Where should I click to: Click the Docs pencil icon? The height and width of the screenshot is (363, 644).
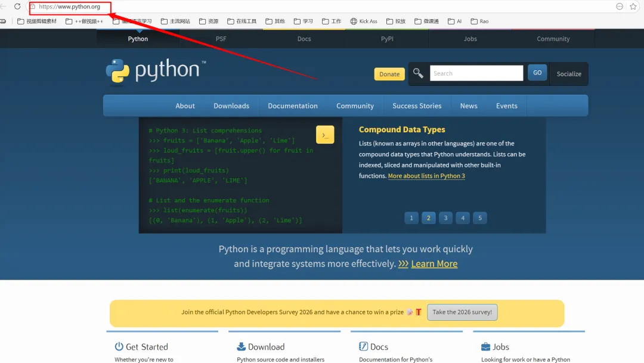[363, 346]
